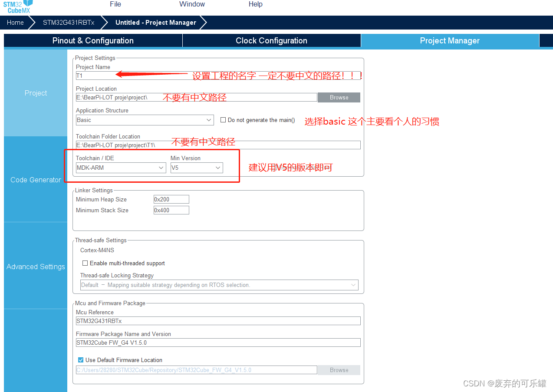Open the Min Version dropdown
Image resolution: width=553 pixels, height=392 pixels.
(x=197, y=168)
